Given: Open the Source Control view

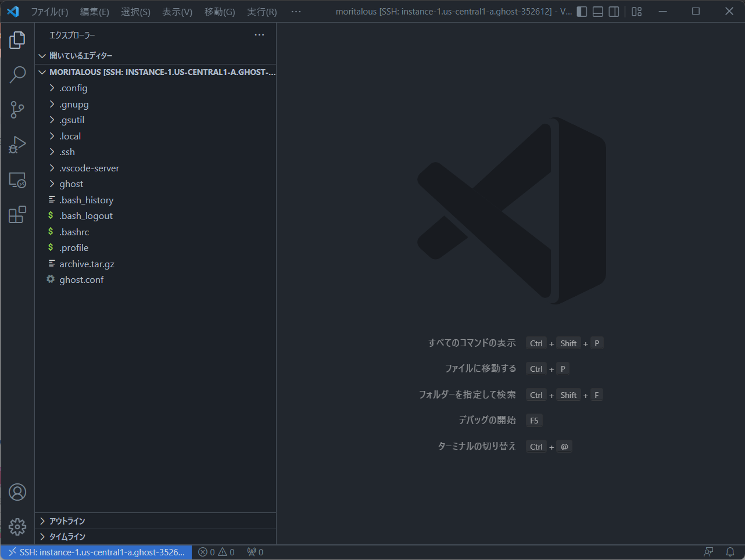Looking at the screenshot, I should pos(17,110).
